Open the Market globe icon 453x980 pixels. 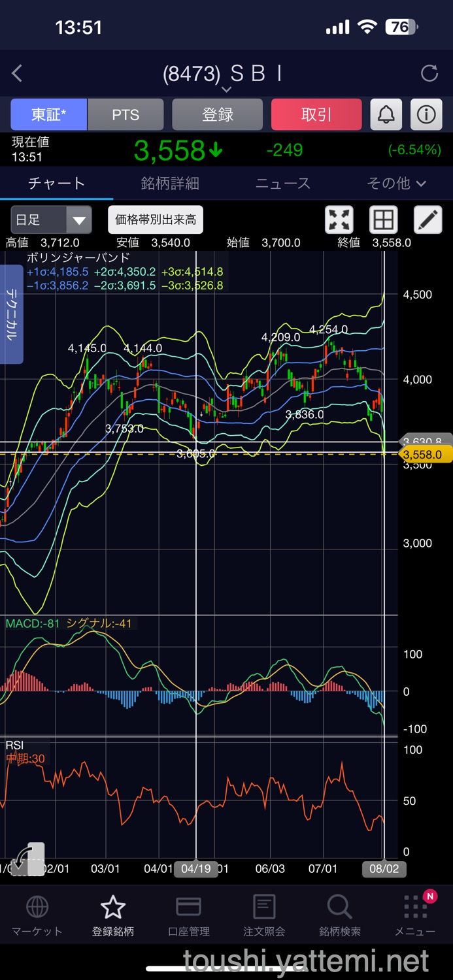pos(37,915)
